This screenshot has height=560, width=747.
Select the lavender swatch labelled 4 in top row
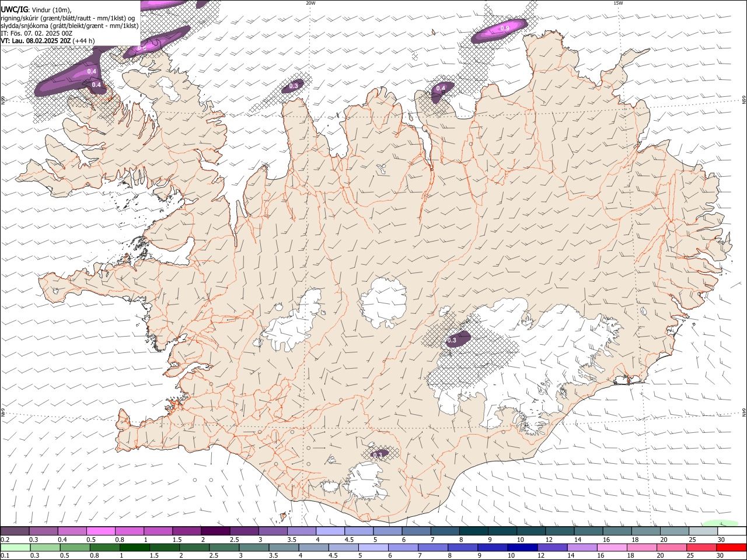pyautogui.click(x=330, y=531)
